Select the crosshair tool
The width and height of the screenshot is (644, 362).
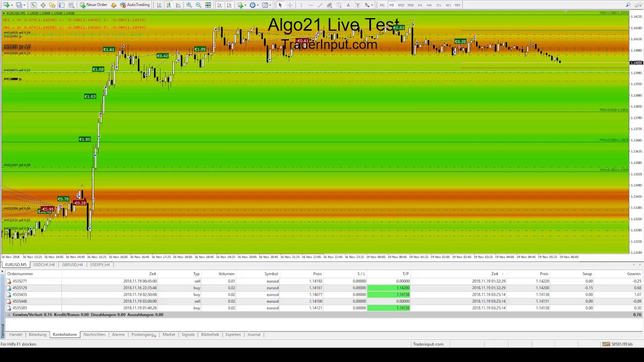(290, 5)
